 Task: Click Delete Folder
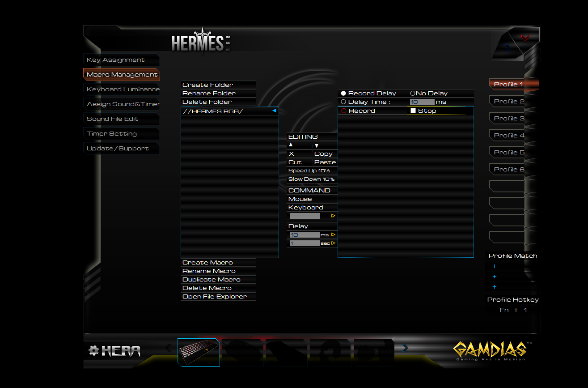[x=218, y=102]
